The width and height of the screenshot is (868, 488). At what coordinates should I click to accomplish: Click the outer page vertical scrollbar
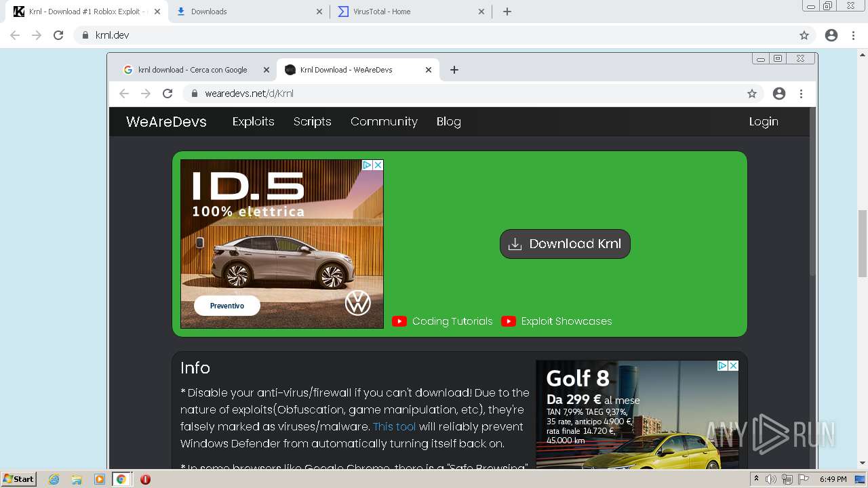pos(863,243)
